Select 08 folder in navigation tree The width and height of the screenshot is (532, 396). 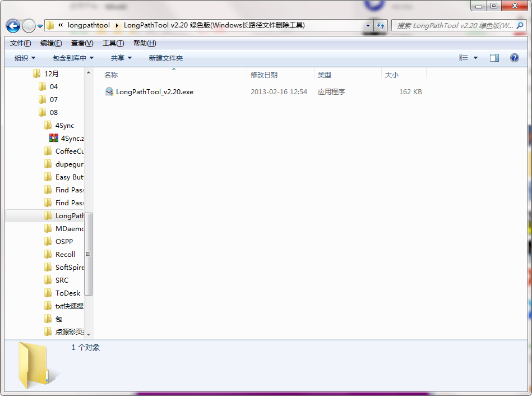click(x=54, y=112)
